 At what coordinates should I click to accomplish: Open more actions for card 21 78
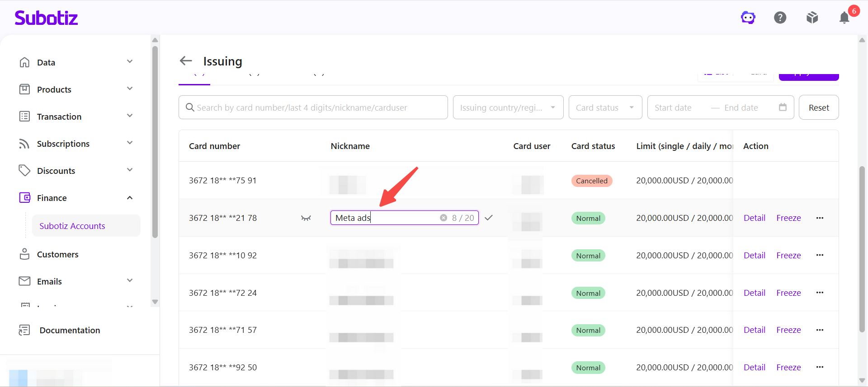(820, 218)
